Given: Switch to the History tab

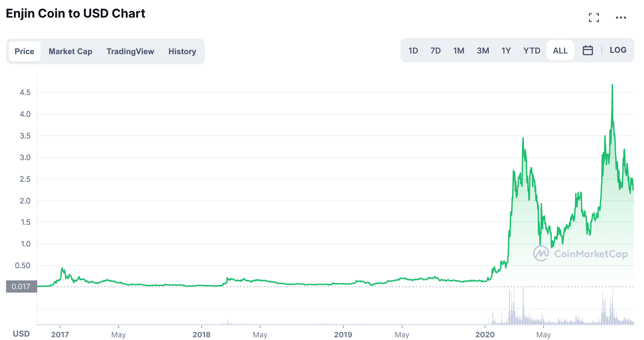Looking at the screenshot, I should coord(182,51).
